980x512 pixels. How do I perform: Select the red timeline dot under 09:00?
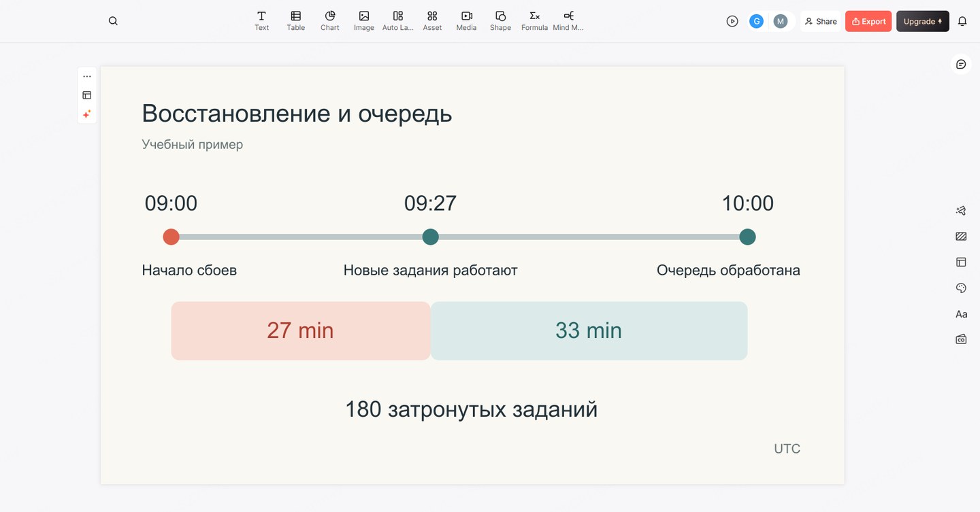171,237
